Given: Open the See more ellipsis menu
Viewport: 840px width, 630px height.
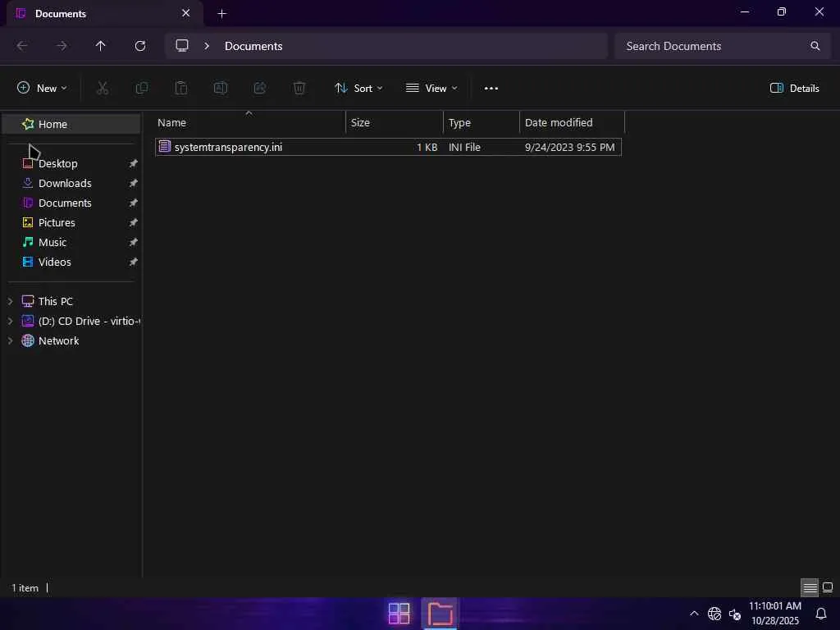Looking at the screenshot, I should (491, 89).
